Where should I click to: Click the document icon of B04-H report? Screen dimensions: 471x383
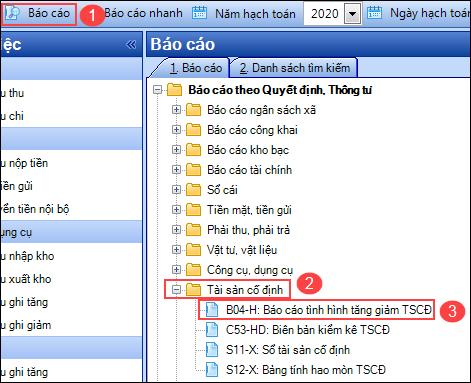tap(212, 310)
